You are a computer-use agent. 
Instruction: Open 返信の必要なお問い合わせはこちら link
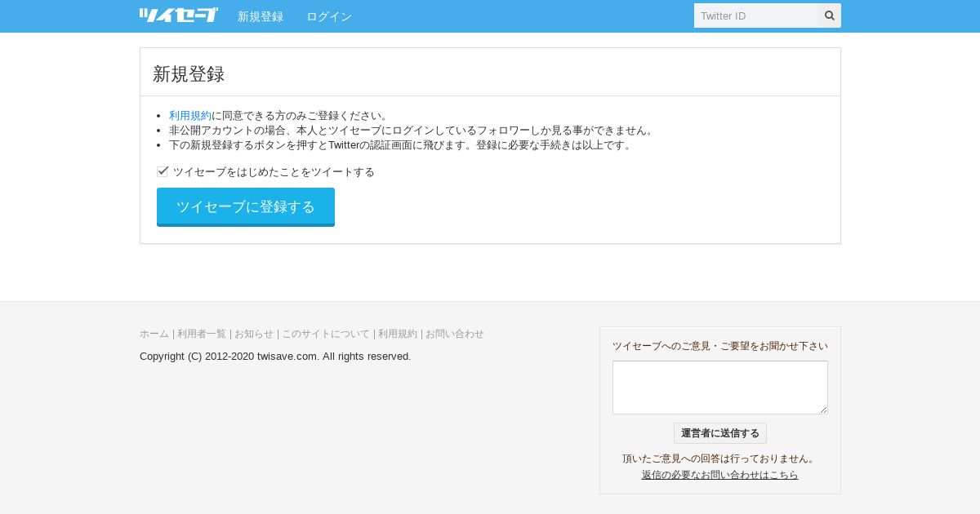[720, 475]
